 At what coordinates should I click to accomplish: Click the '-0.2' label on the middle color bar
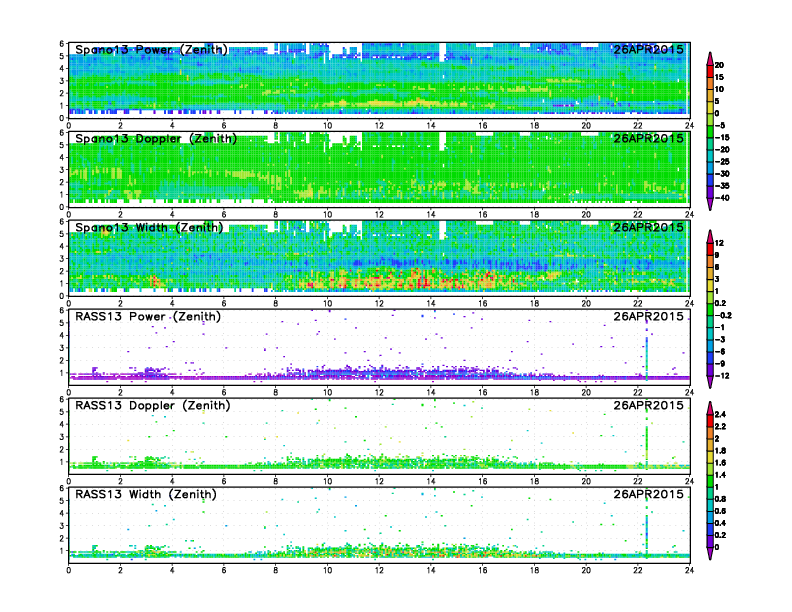click(723, 315)
